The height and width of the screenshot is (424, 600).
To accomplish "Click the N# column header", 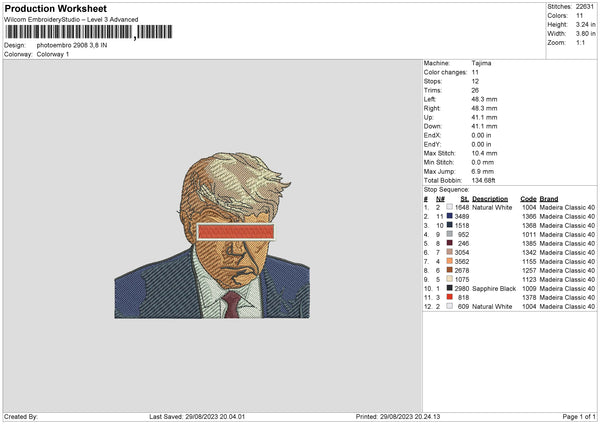I will (440, 199).
